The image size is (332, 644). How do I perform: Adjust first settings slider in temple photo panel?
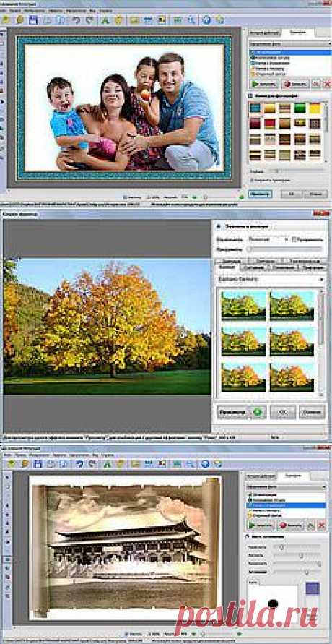point(297,547)
